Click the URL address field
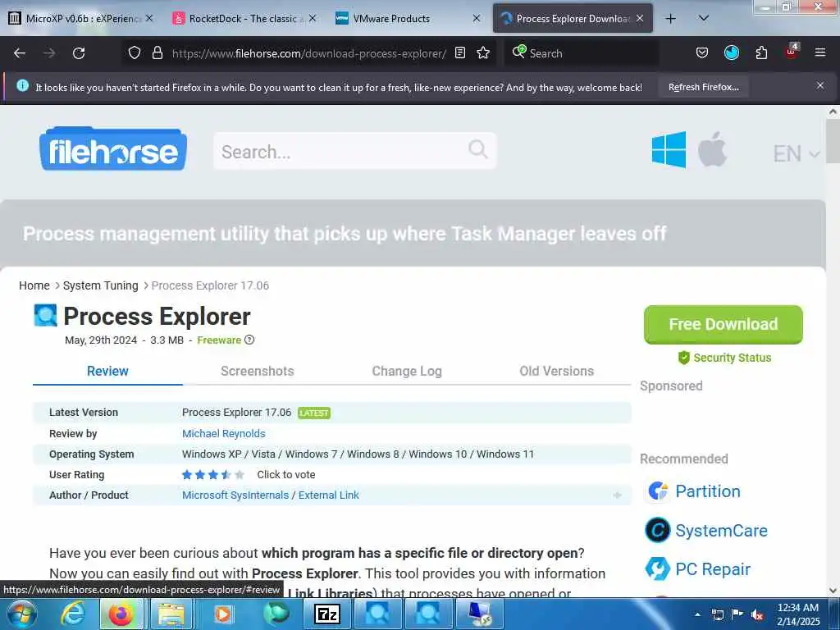 tap(308, 53)
